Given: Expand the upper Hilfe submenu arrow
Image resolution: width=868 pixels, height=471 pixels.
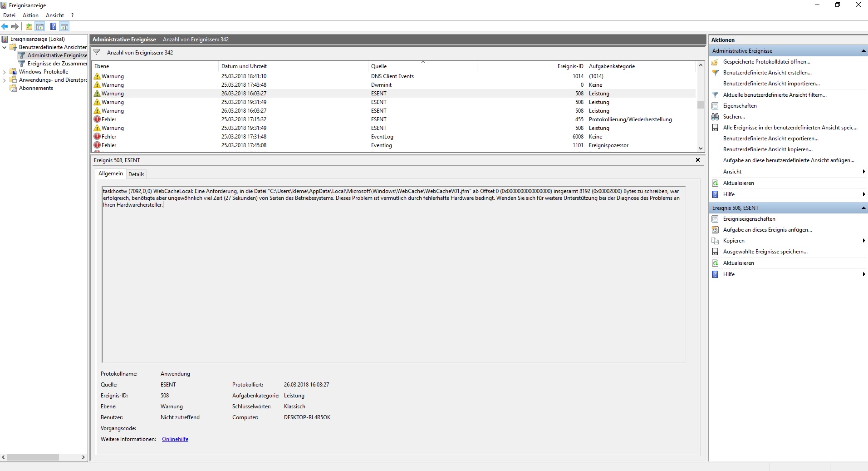Looking at the screenshot, I should 863,194.
